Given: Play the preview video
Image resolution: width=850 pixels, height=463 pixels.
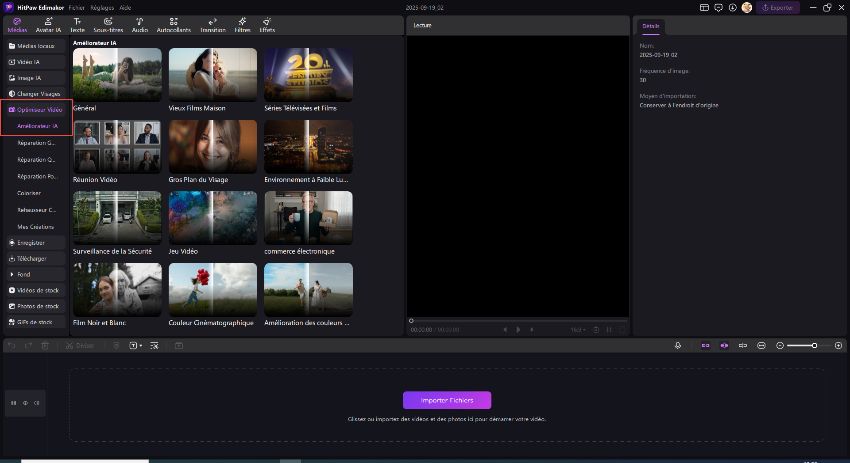Looking at the screenshot, I should (518, 330).
